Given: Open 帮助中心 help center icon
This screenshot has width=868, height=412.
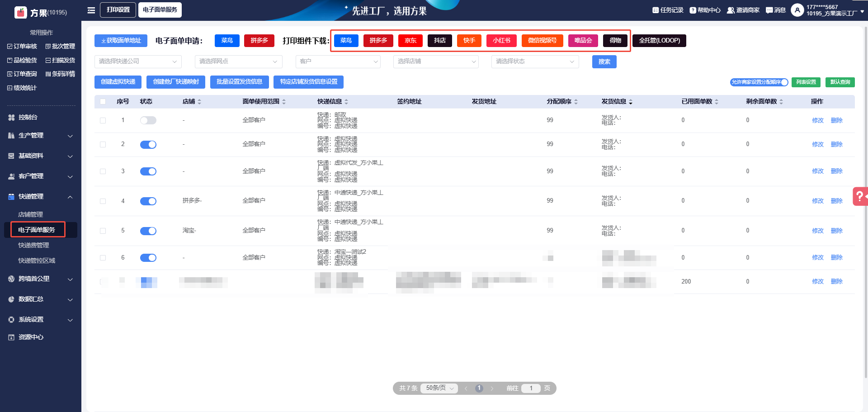Looking at the screenshot, I should [693, 10].
